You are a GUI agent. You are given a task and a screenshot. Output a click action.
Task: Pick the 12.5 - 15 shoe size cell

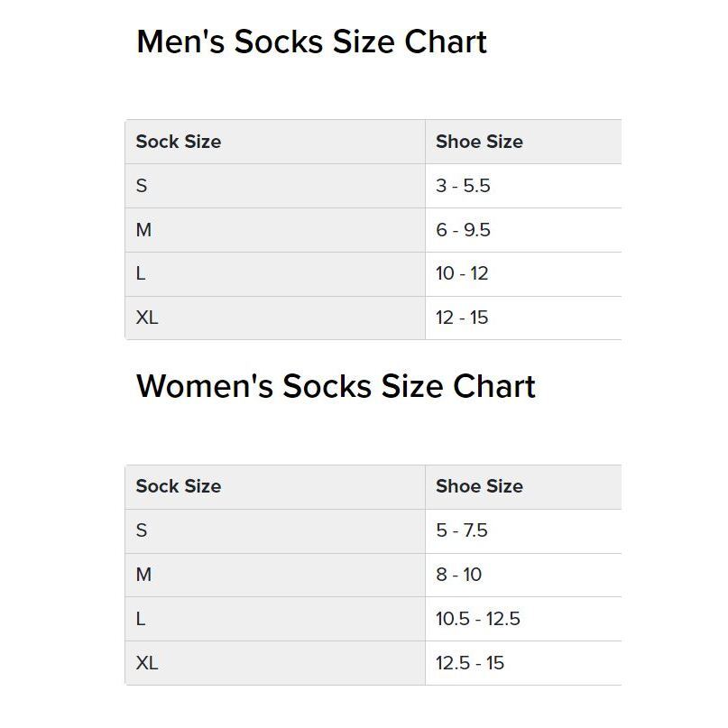click(470, 663)
